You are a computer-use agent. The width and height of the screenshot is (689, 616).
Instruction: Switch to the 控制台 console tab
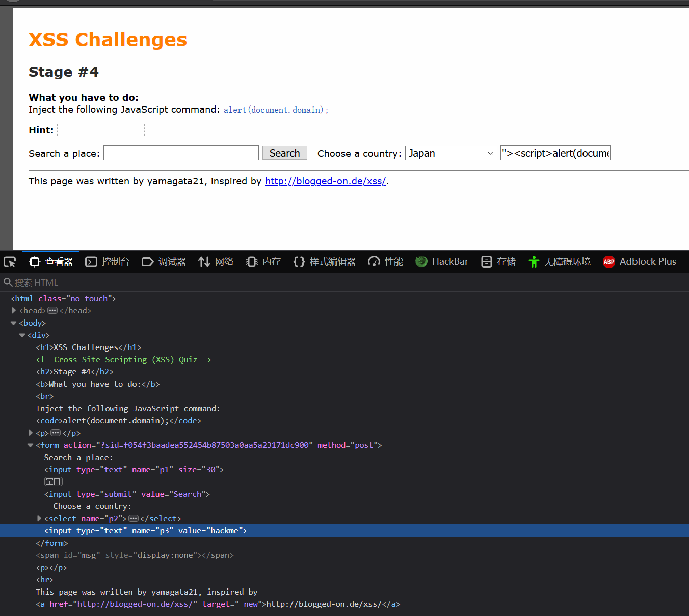point(108,262)
